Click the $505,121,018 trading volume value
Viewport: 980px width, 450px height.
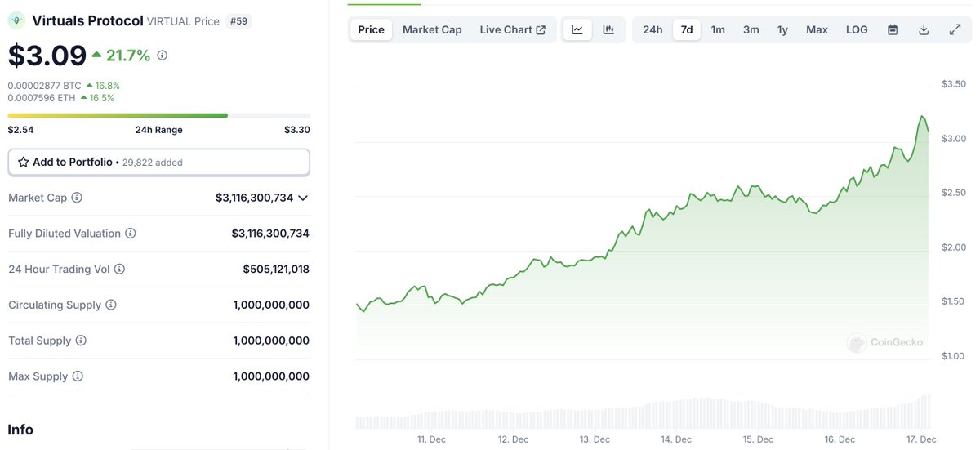[276, 269]
